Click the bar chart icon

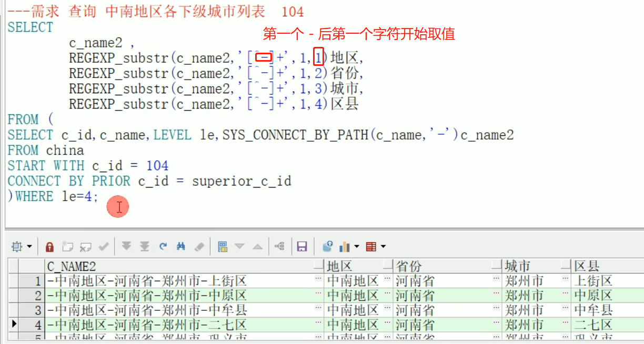[345, 246]
